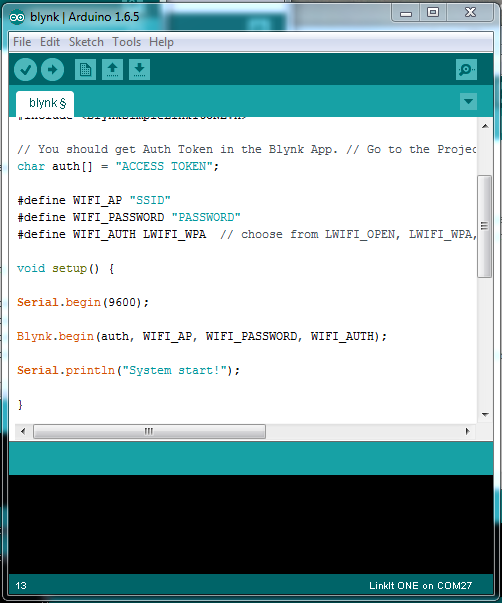Open the Sketch menu

pyautogui.click(x=86, y=42)
